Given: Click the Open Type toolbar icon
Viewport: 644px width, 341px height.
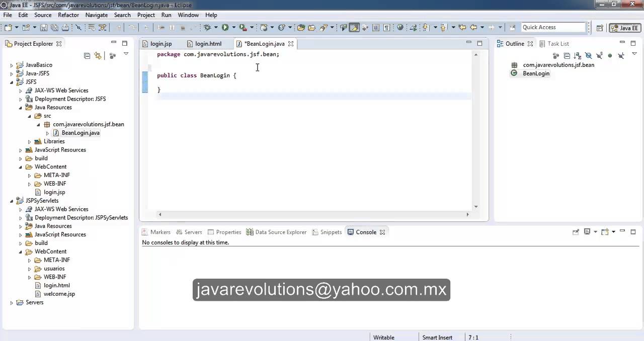Looking at the screenshot, I should pyautogui.click(x=301, y=28).
